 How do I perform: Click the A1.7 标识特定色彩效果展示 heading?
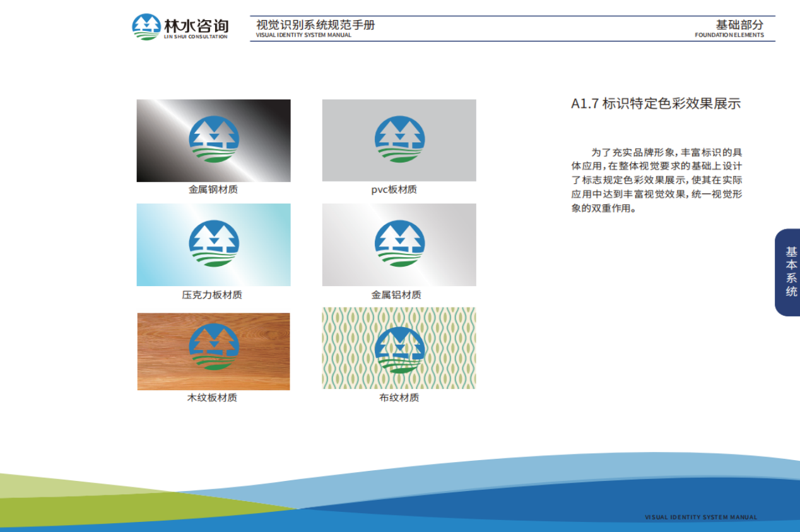pos(656,104)
